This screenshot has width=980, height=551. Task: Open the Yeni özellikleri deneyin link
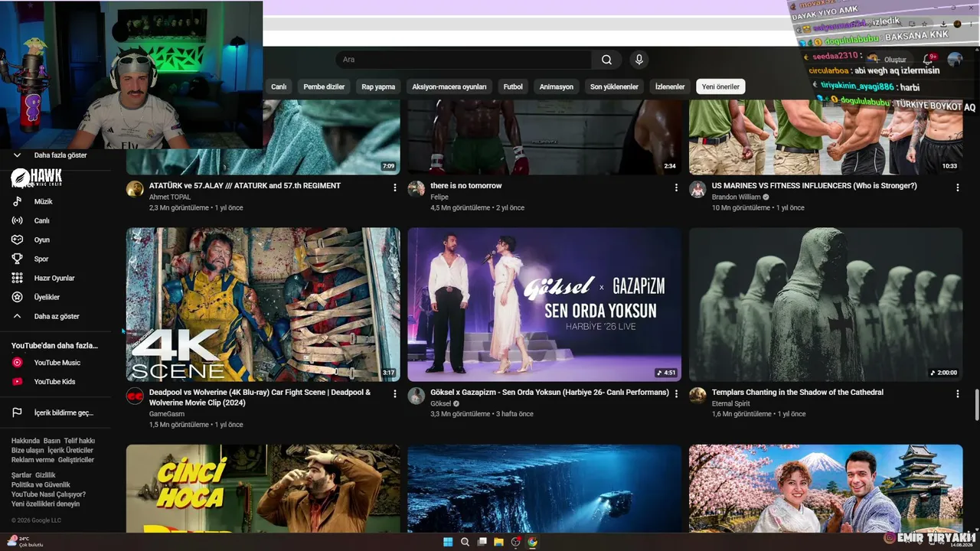pyautogui.click(x=45, y=504)
